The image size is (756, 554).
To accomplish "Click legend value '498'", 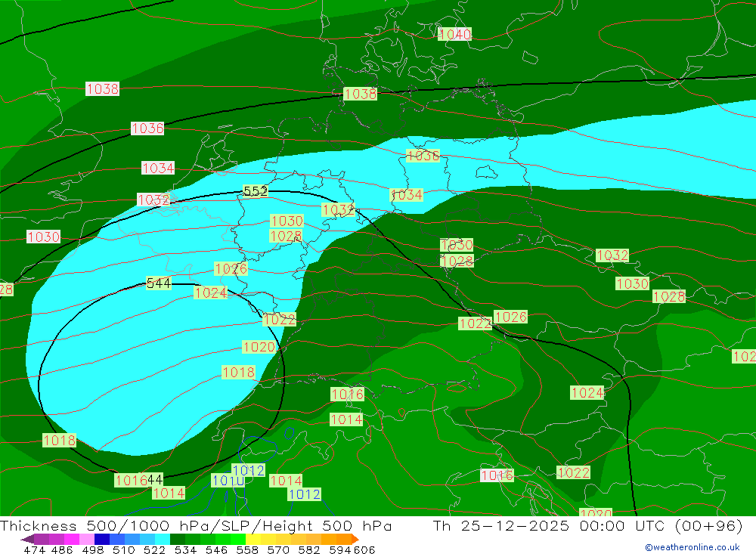I will point(93,550).
